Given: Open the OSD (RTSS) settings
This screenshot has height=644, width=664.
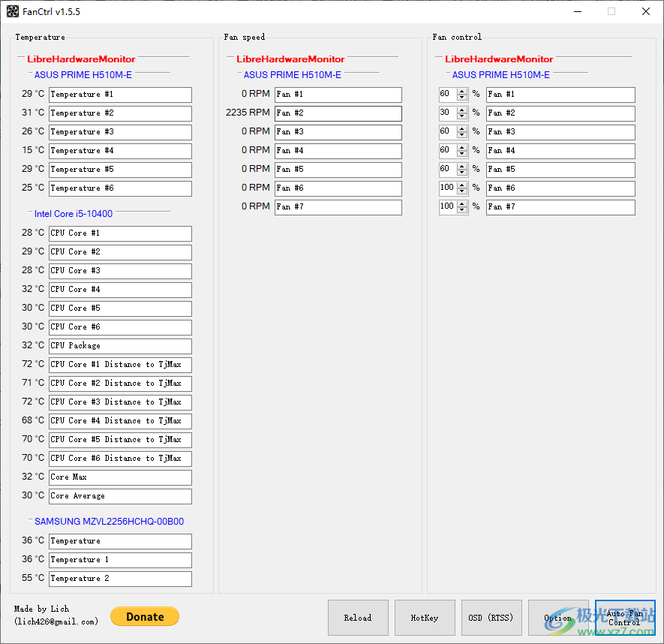Looking at the screenshot, I should pyautogui.click(x=491, y=618).
